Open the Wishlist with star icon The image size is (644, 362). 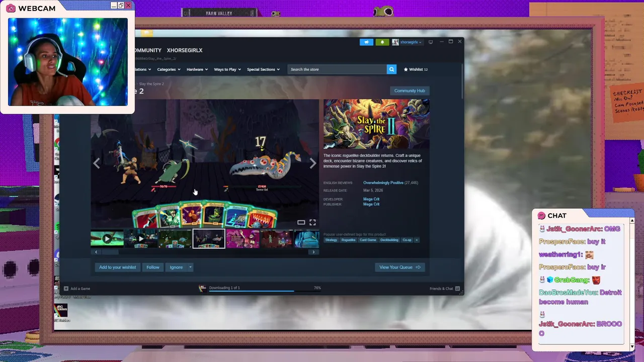pyautogui.click(x=416, y=69)
